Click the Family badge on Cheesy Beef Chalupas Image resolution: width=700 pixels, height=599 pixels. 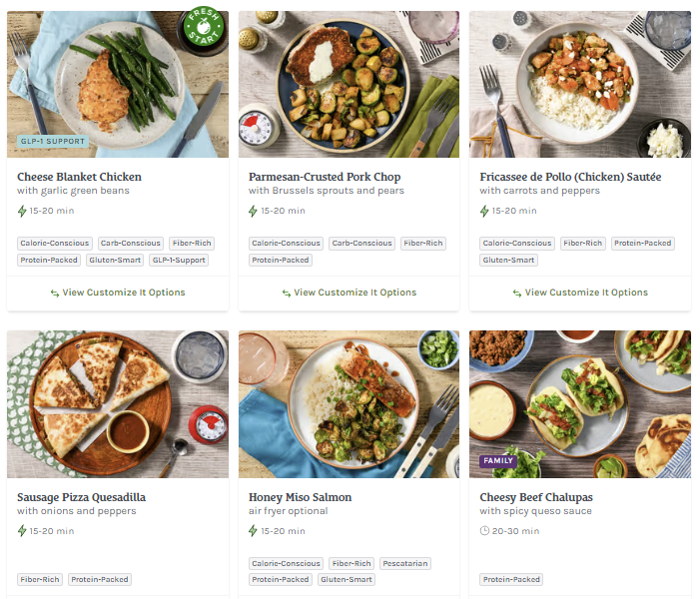497,461
